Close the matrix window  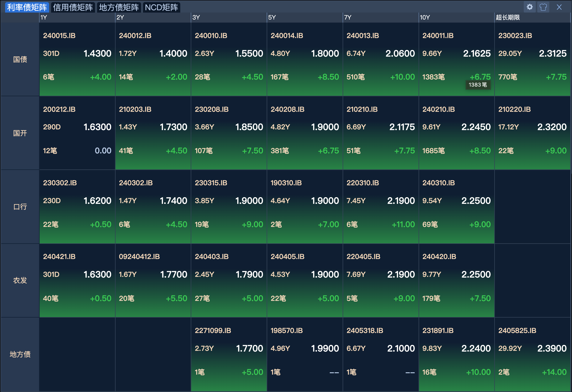point(559,7)
